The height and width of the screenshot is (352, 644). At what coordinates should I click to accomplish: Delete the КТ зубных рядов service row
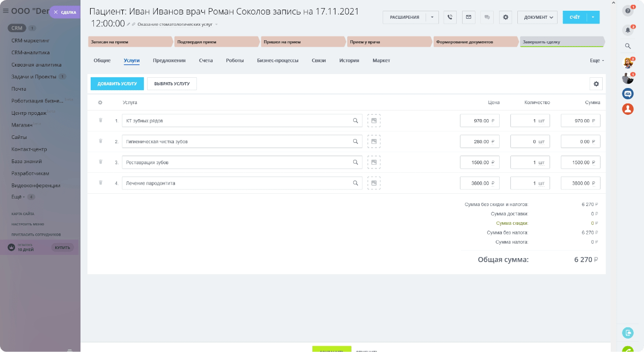coord(100,121)
